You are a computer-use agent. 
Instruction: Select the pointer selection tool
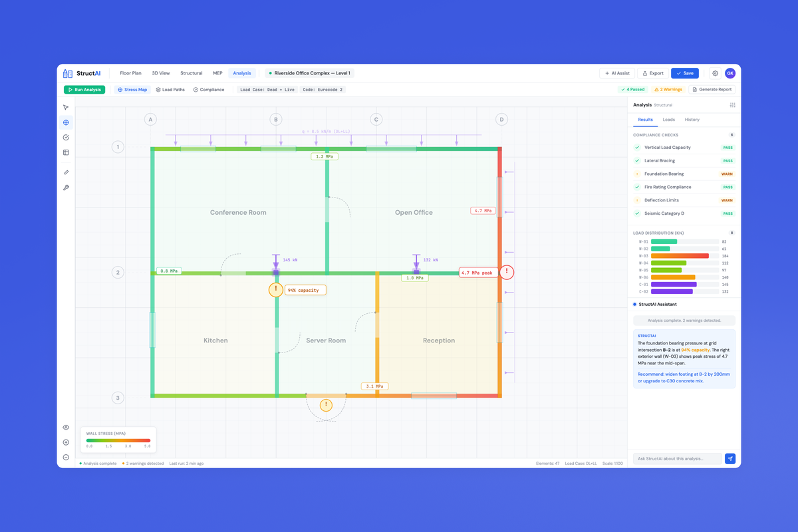point(66,107)
